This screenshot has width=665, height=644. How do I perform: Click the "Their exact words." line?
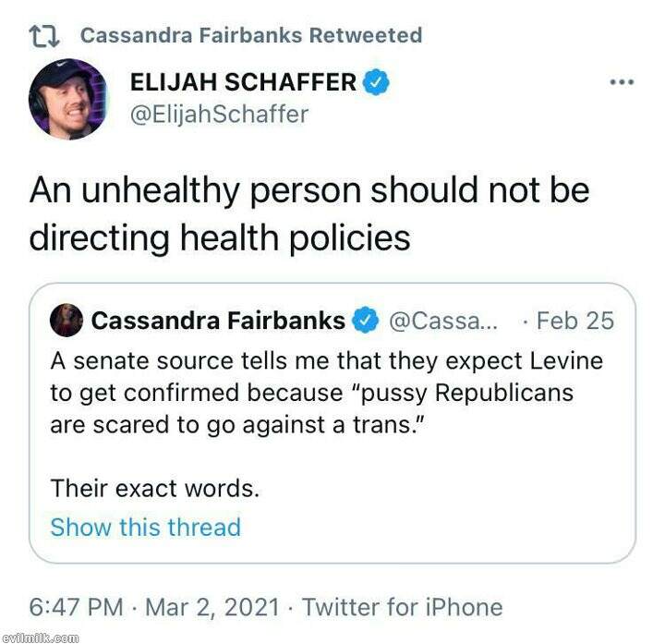(154, 488)
